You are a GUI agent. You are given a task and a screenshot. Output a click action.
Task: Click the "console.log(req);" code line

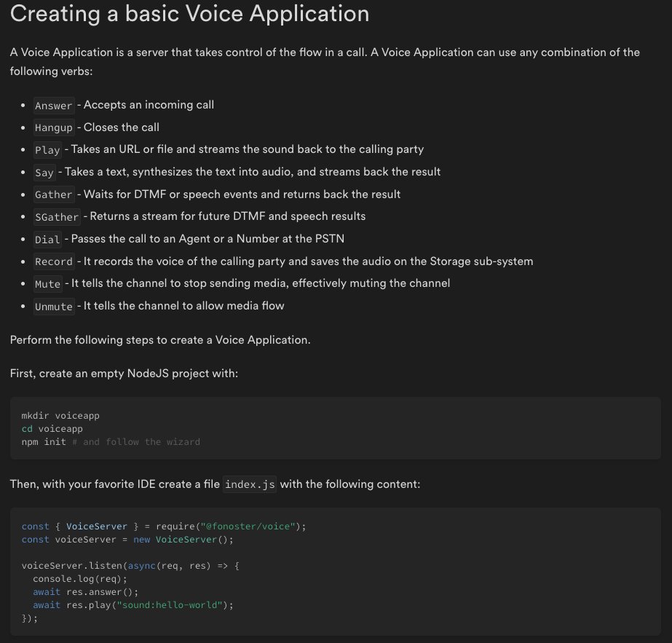coord(80,579)
